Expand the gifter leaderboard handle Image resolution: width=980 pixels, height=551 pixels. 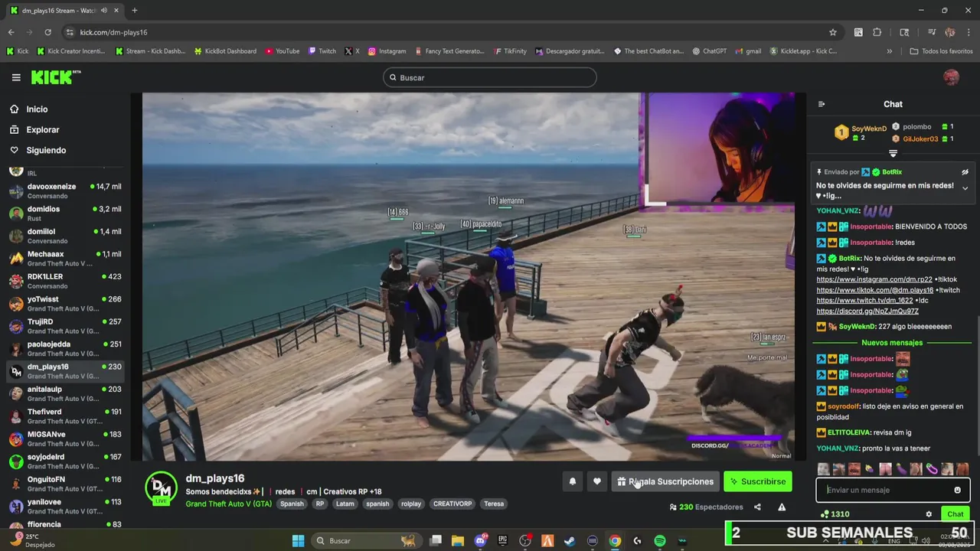893,154
